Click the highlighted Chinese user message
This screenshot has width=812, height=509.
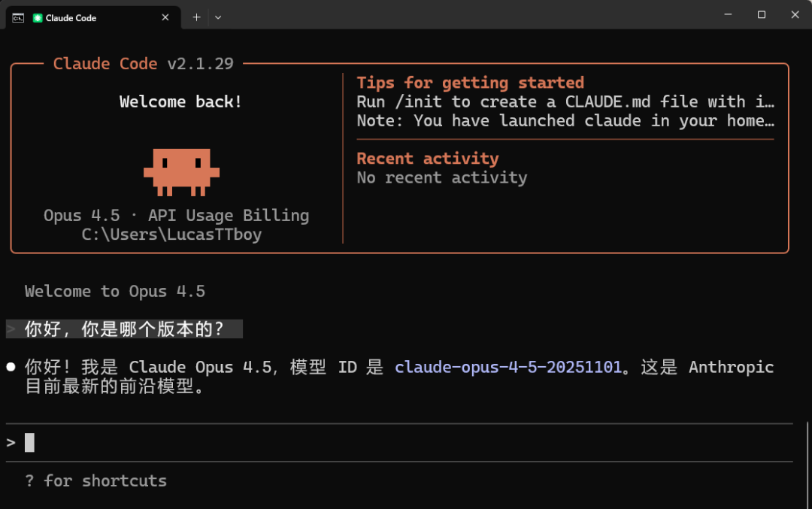pos(124,329)
